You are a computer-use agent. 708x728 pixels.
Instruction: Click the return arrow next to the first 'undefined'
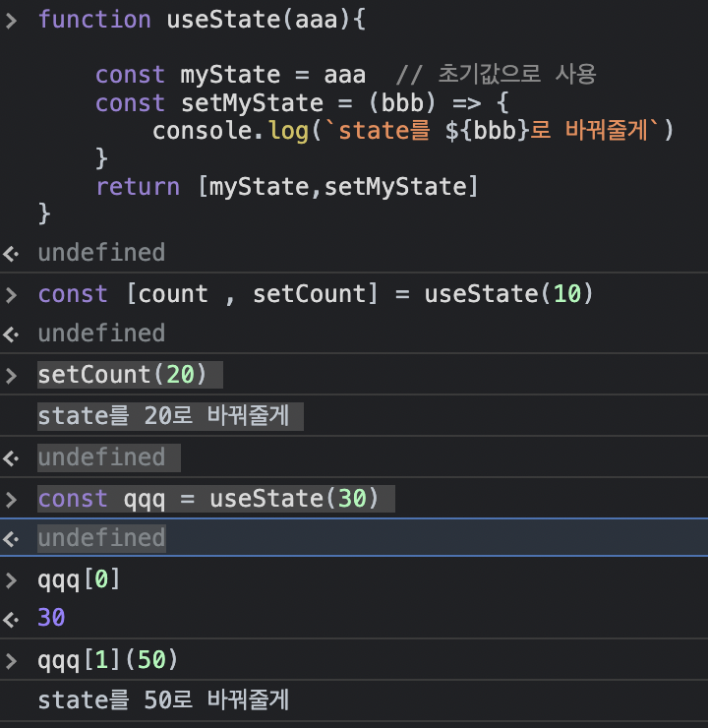point(11,254)
